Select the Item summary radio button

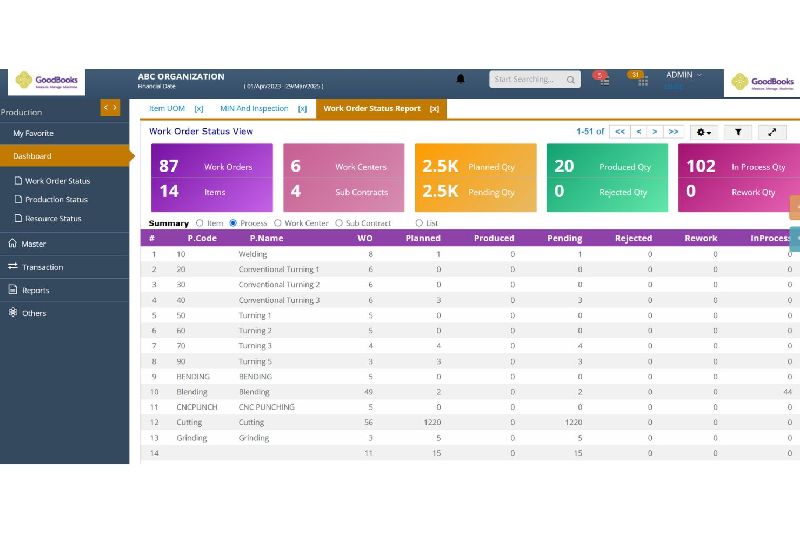click(x=201, y=223)
